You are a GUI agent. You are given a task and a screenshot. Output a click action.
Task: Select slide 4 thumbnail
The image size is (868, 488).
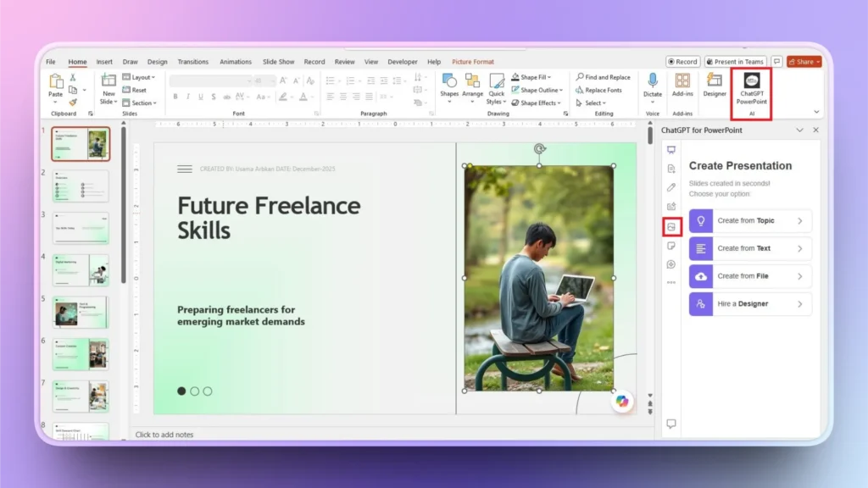[81, 269]
